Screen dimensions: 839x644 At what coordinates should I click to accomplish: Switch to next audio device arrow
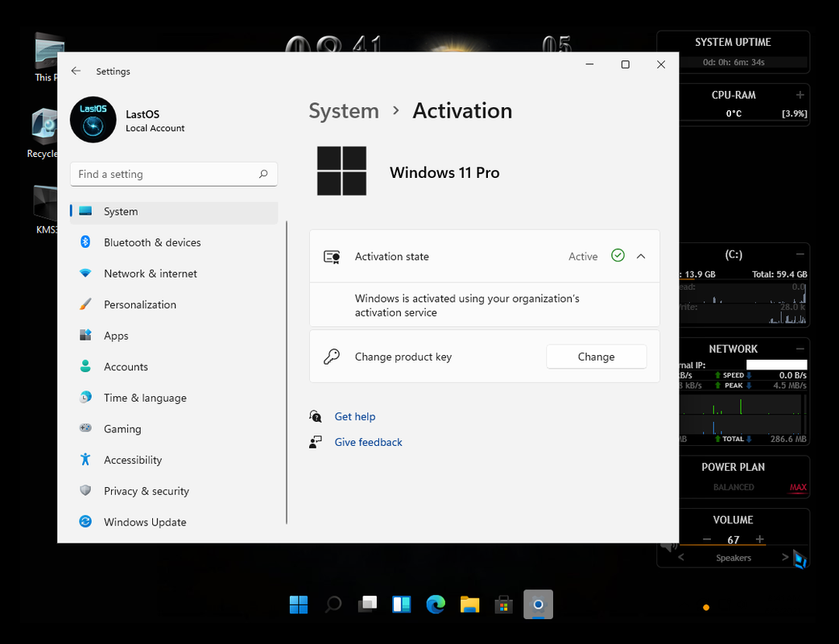coord(784,557)
